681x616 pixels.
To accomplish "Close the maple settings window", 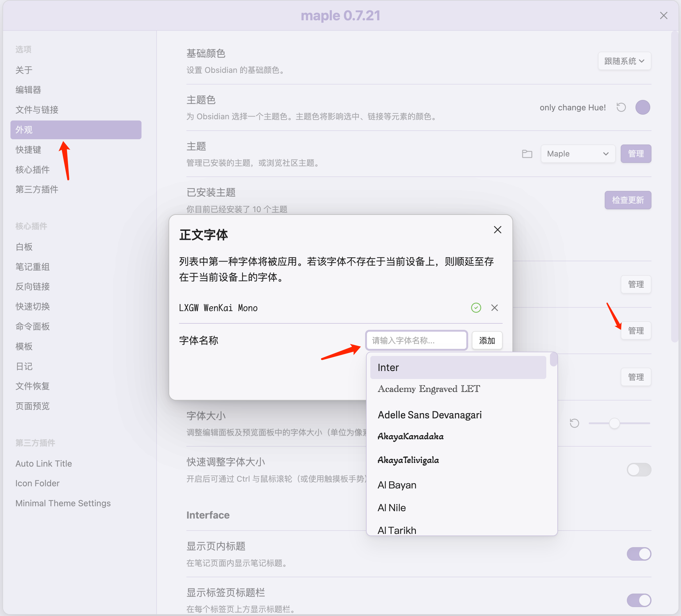I will click(x=663, y=16).
